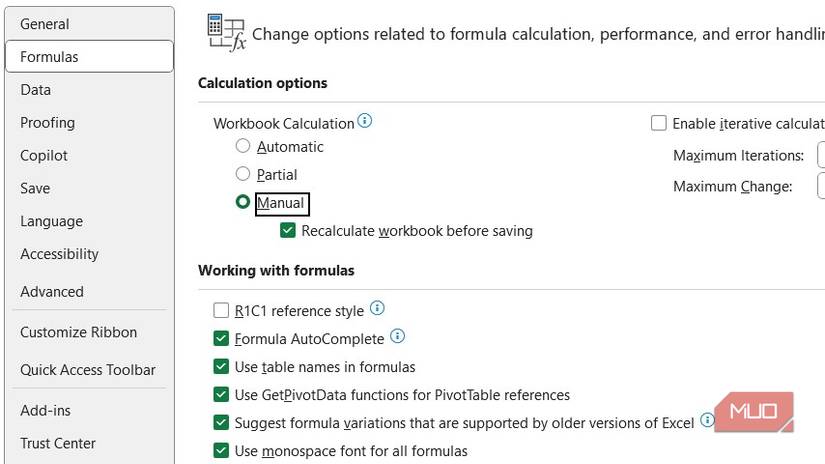Click info icon beside Formula AutoComplete
This screenshot has height=464, width=825.
click(397, 337)
